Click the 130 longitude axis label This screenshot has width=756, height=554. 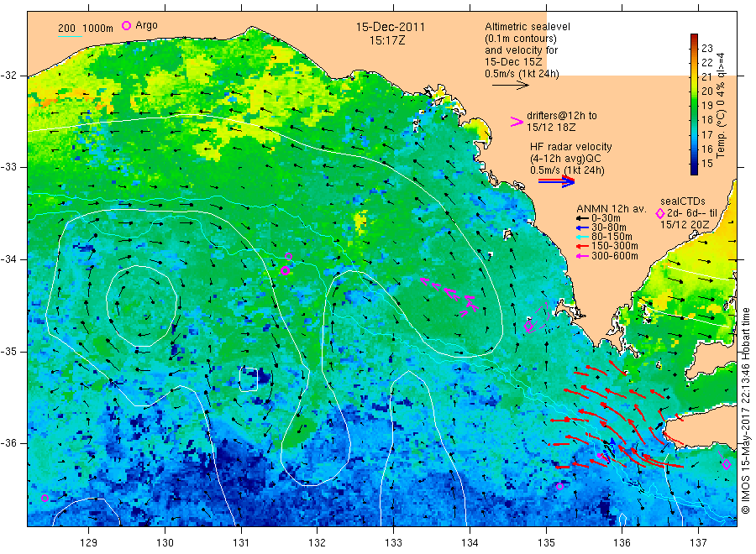pyautogui.click(x=165, y=543)
